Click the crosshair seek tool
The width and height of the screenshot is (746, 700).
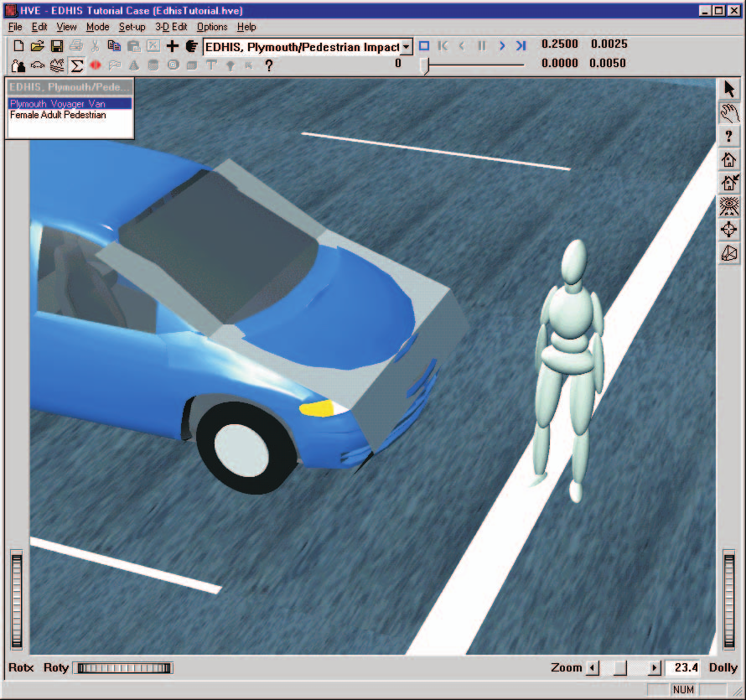pyautogui.click(x=729, y=230)
